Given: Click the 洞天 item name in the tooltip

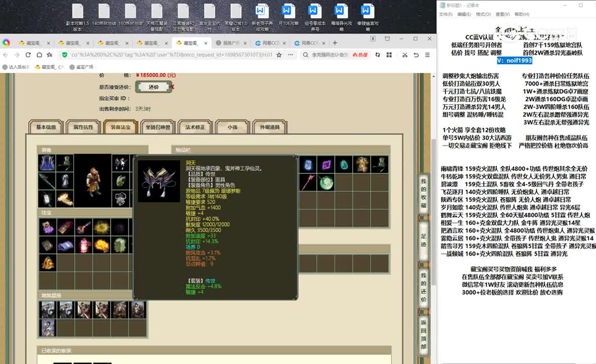Looking at the screenshot, I should click(x=190, y=163).
